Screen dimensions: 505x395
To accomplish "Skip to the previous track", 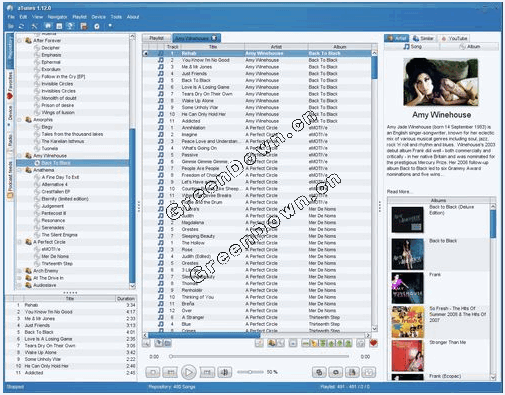I will pos(170,372).
